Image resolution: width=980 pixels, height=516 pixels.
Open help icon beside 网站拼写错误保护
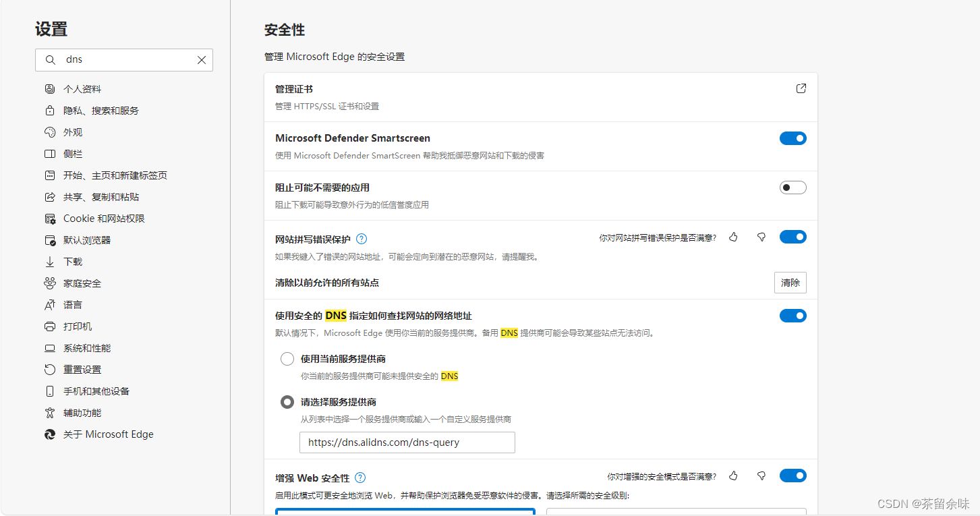tap(362, 239)
